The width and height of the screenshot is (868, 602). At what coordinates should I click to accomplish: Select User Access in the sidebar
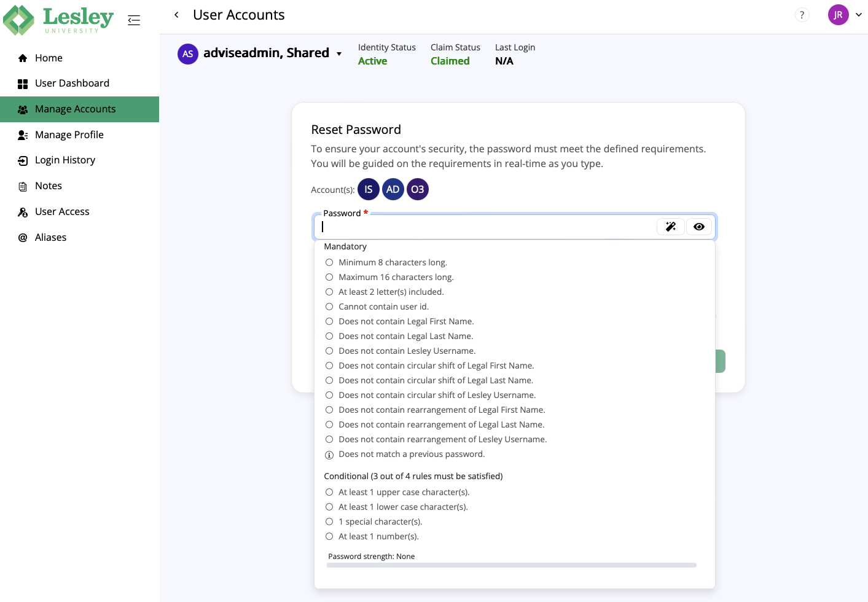[61, 211]
